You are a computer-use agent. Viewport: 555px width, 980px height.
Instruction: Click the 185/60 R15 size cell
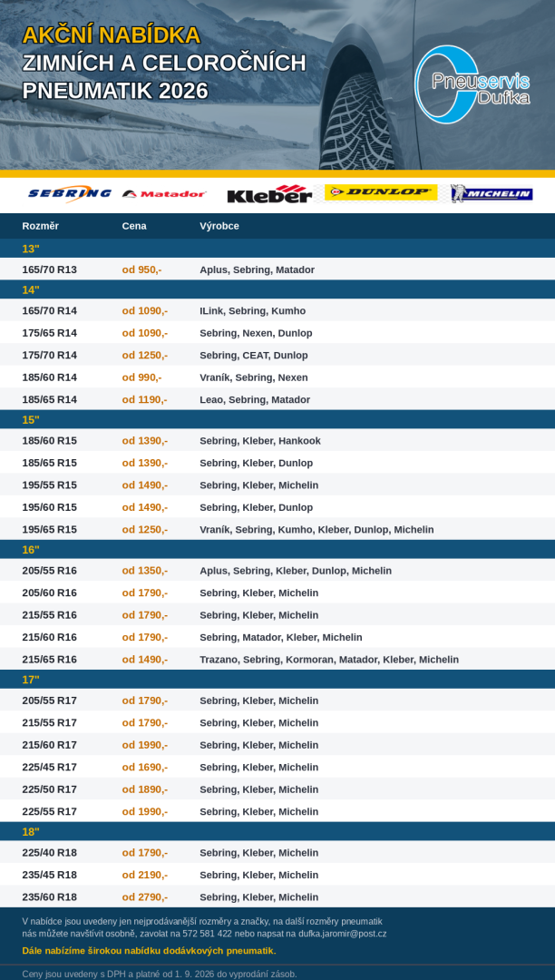[49, 441]
